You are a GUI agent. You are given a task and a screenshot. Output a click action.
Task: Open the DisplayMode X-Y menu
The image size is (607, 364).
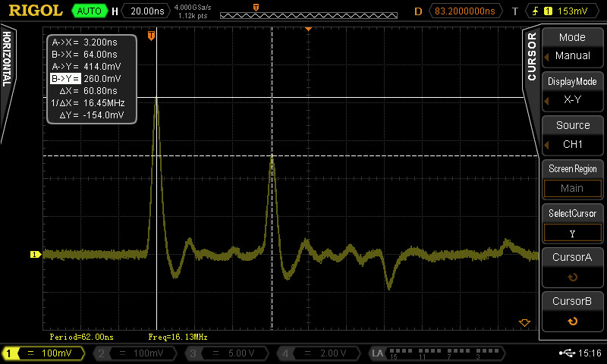pos(572,91)
